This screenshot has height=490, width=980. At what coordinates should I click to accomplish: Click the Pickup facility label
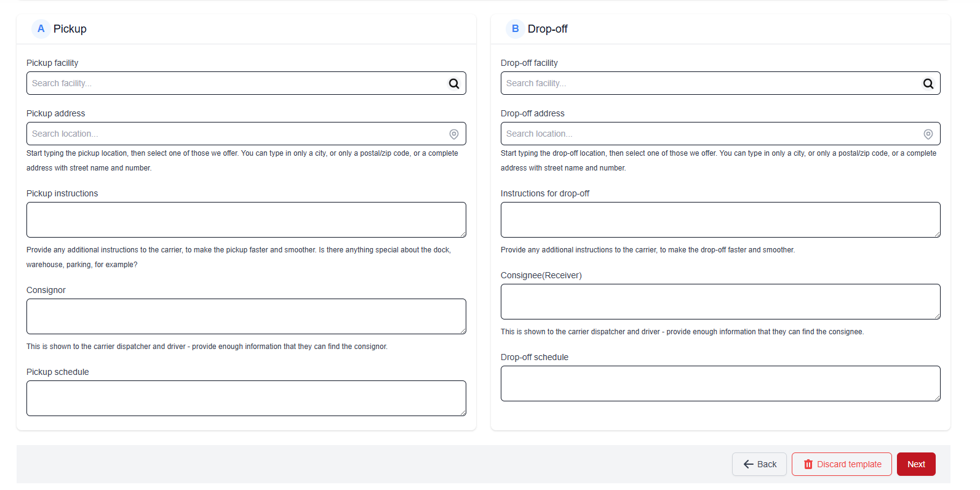tap(52, 63)
